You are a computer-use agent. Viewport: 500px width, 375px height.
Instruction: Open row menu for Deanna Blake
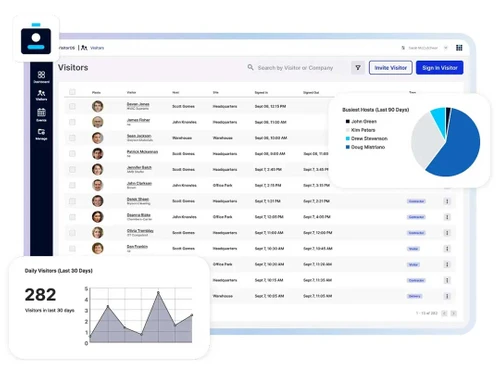click(x=447, y=217)
